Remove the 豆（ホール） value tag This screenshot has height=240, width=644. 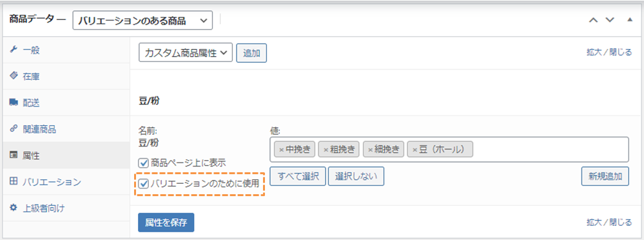(x=415, y=150)
